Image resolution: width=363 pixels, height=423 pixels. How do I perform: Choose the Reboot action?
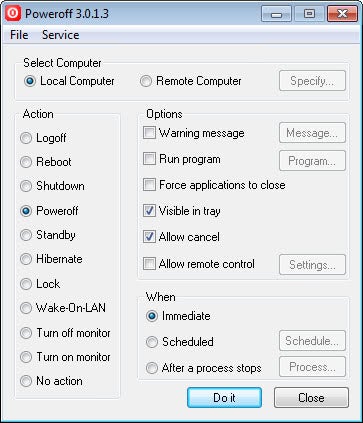point(46,162)
